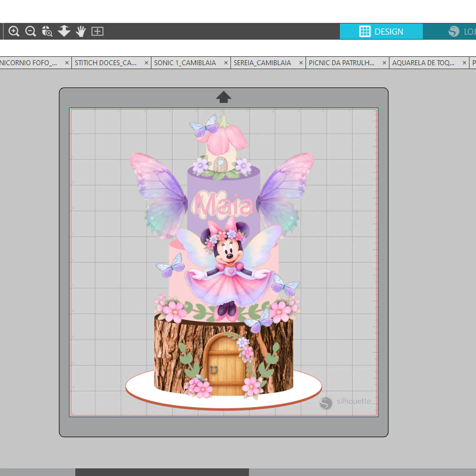Select the Pan hand tool
Viewport: 476px width, 476px height.
pyautogui.click(x=81, y=31)
